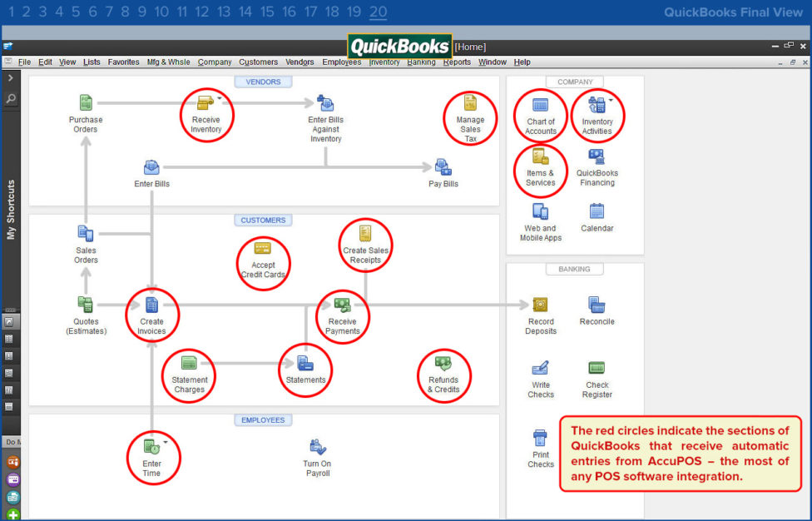Open Enter Bills Against Inventory

325,103
